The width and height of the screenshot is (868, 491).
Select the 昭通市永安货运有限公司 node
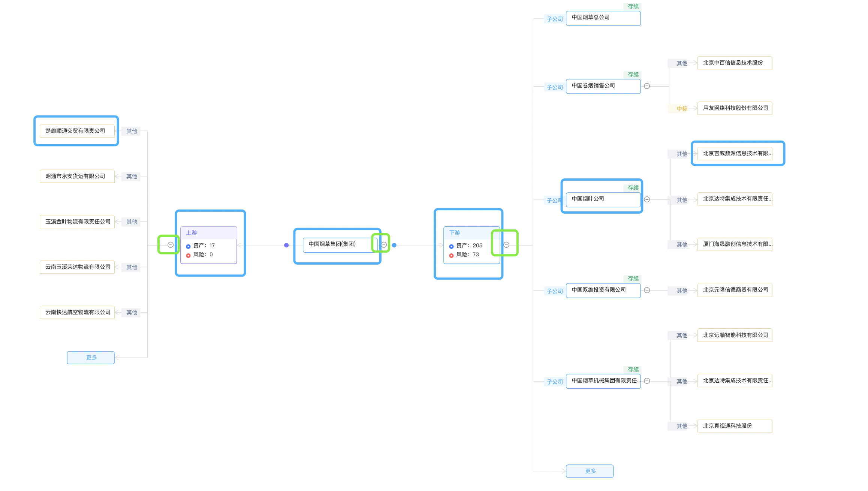pos(77,176)
